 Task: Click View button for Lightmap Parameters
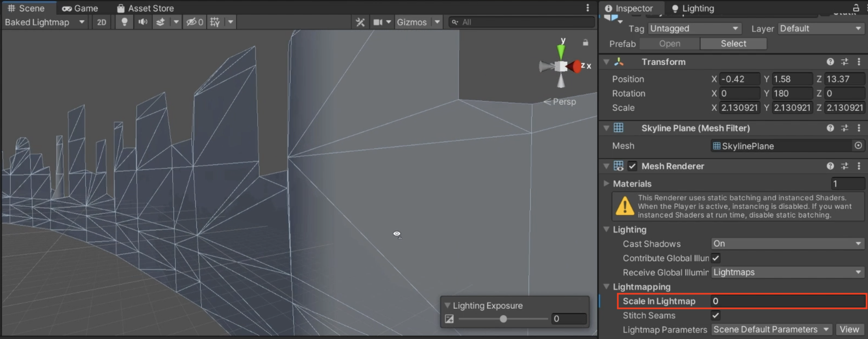849,329
